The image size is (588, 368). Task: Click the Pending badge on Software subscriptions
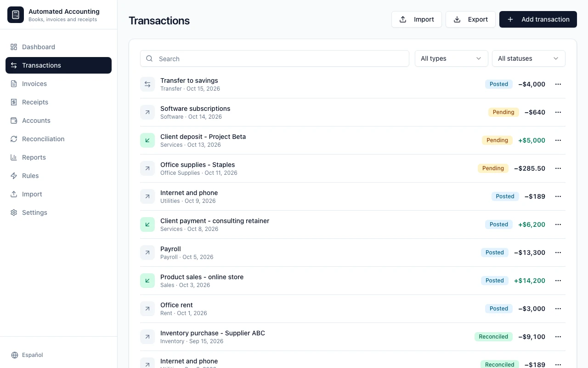pos(503,112)
